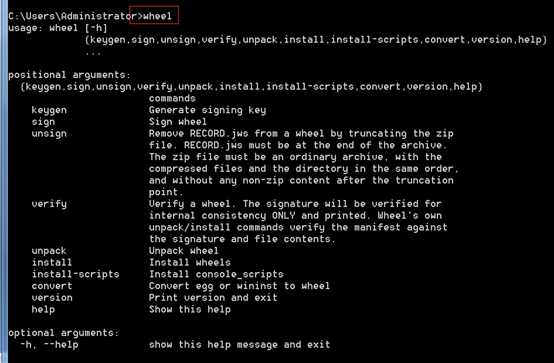Click the 'install-scripts' command name

[x=76, y=274]
